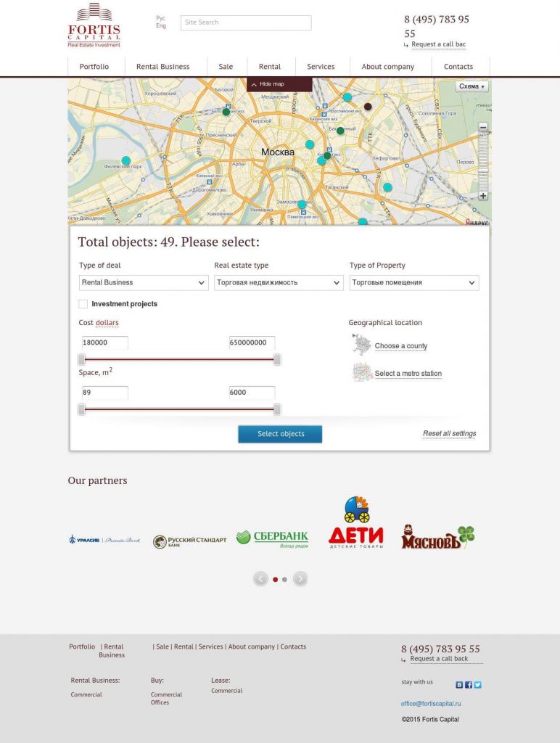Show previous partners with left arrow
The image size is (560, 743).
click(x=260, y=578)
